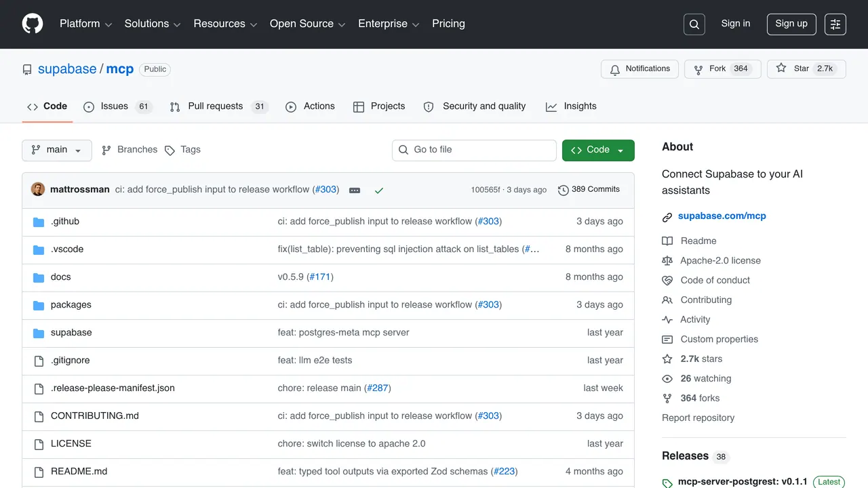Click the packages folder icon
The image size is (868, 488).
39,305
